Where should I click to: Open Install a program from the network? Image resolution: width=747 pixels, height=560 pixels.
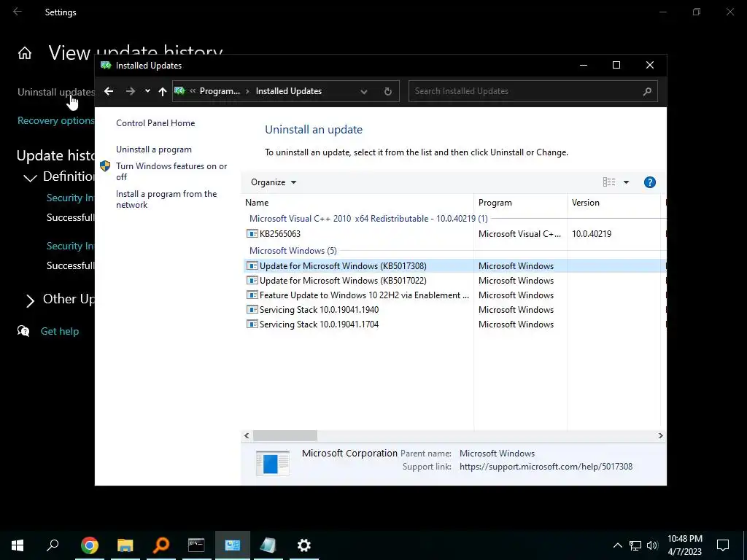[x=166, y=199]
